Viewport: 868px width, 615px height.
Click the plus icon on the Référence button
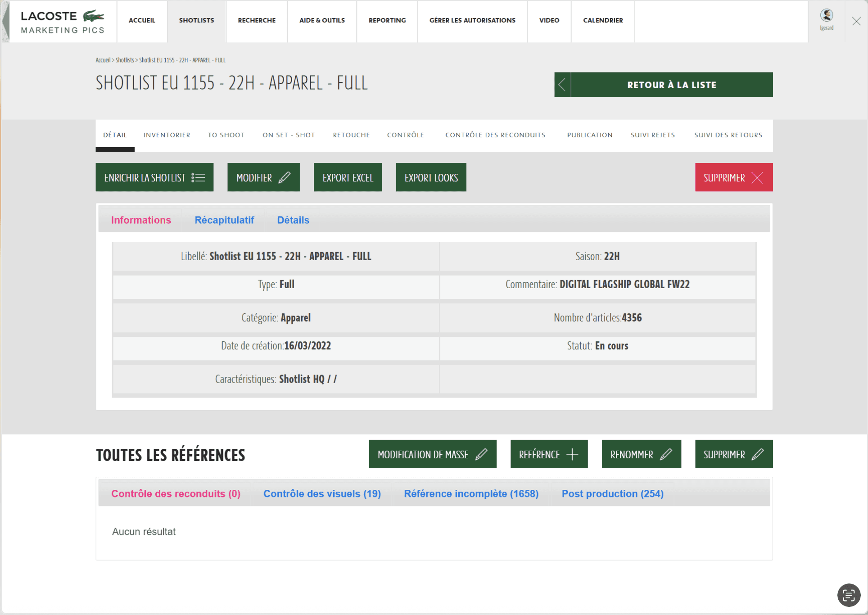(x=572, y=454)
